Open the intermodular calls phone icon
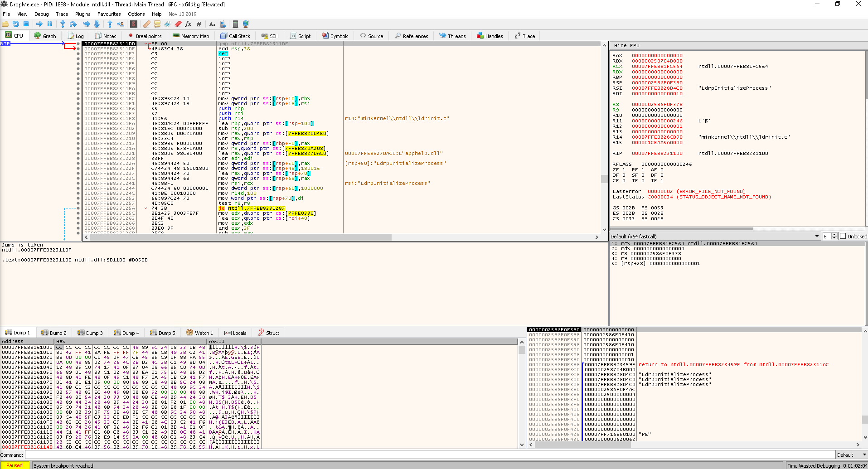This screenshot has width=868, height=469. pos(223,24)
